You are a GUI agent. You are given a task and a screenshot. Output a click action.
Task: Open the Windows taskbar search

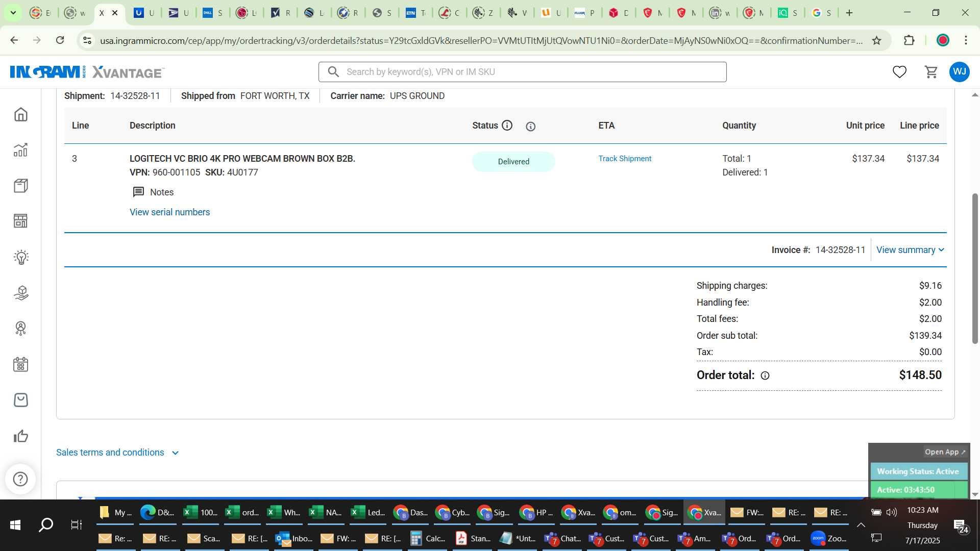click(46, 525)
